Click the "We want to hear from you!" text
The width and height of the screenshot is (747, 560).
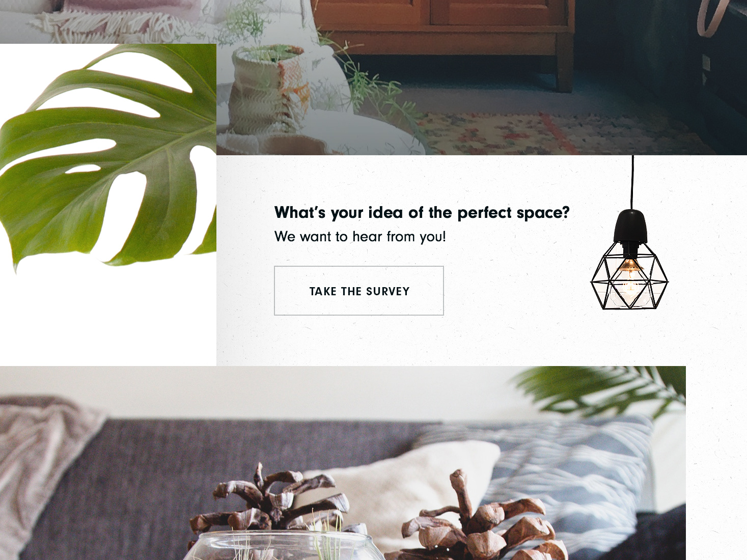click(x=360, y=237)
